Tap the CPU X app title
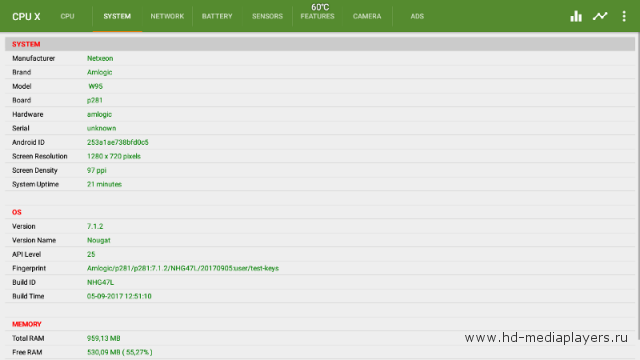The width and height of the screenshot is (640, 360). click(x=26, y=17)
